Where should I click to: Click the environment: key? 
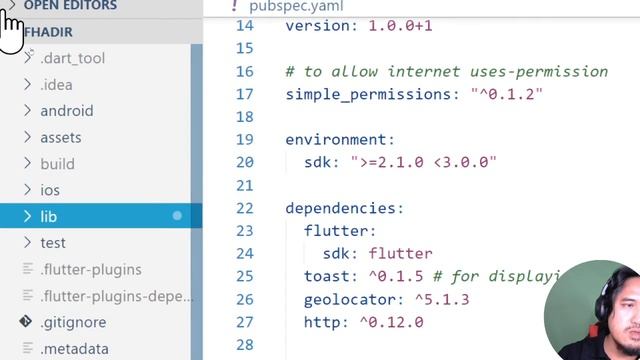click(340, 140)
